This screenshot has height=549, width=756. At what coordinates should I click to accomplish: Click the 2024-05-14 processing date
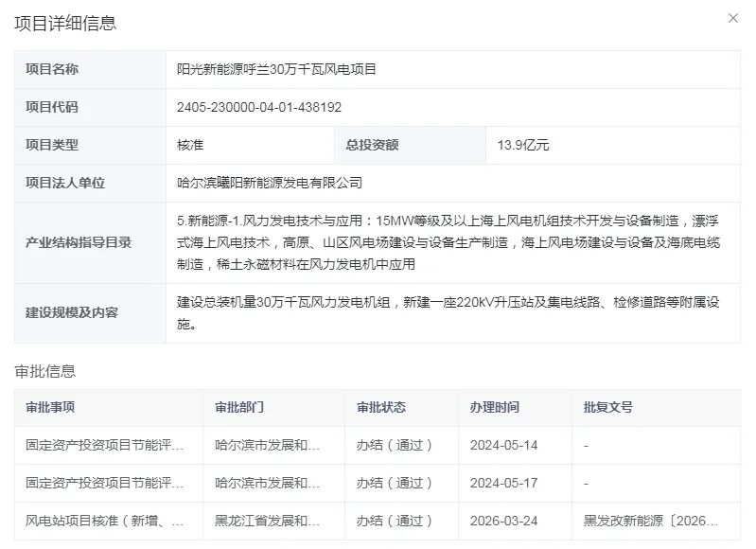click(x=503, y=445)
